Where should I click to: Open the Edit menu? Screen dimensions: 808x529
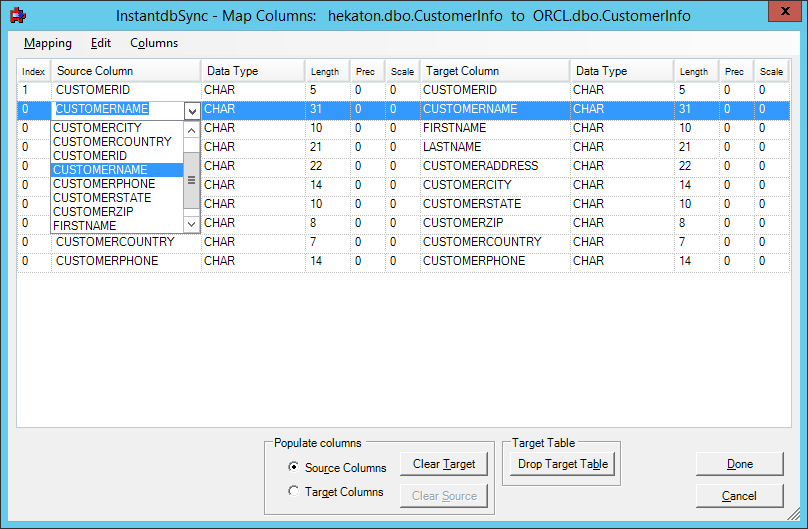100,43
